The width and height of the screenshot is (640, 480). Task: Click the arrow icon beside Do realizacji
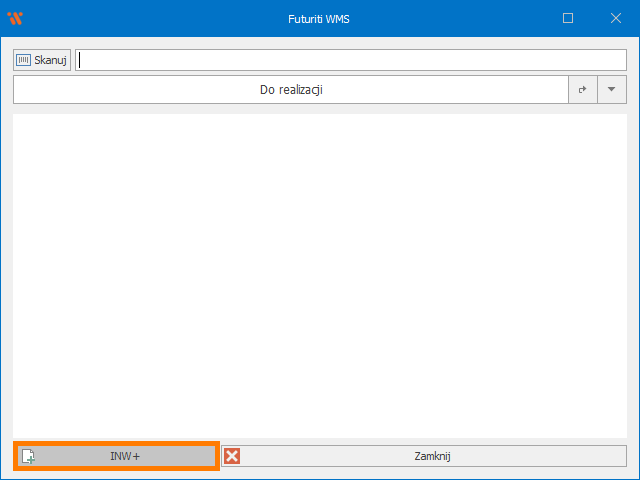582,90
